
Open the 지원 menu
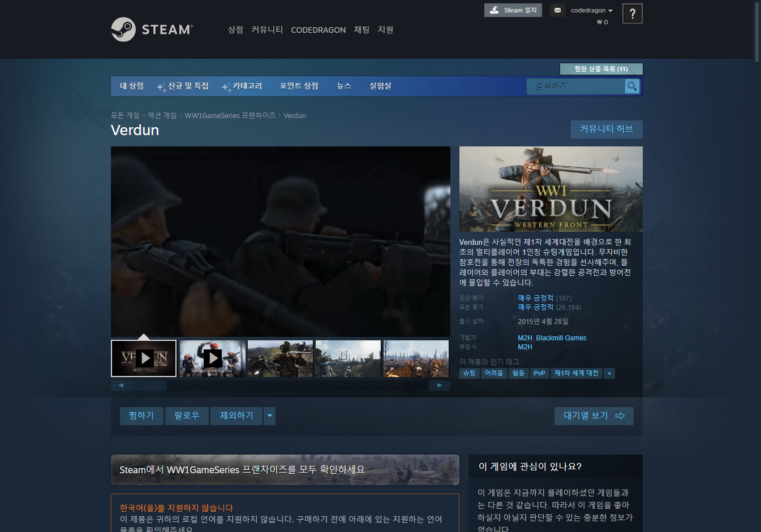[x=385, y=29]
